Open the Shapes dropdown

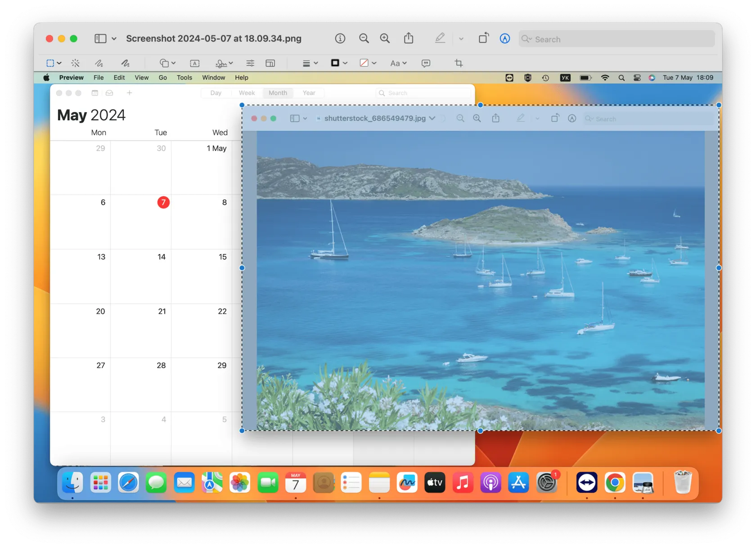tap(167, 63)
